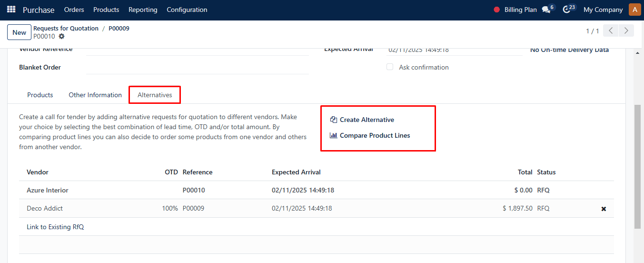Open the messages chat bubble icon
Screen dimensions: 644x263
546,10
